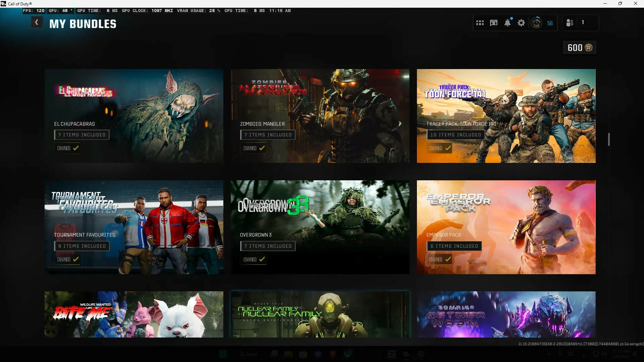Open the social party members icon
The height and width of the screenshot is (362, 644).
(x=570, y=23)
